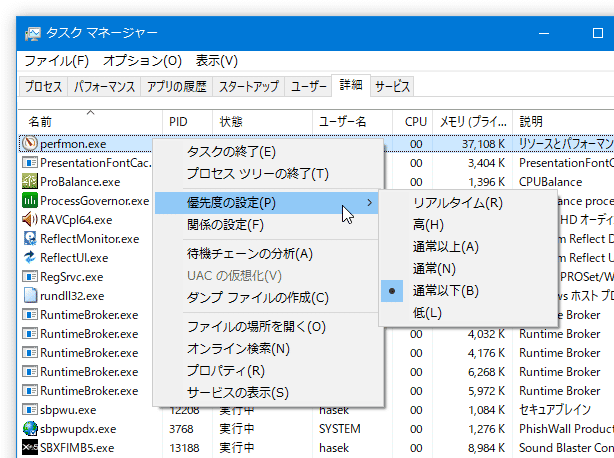
Task: Click the SBXFIMB5.exe icon
Action: point(30,447)
